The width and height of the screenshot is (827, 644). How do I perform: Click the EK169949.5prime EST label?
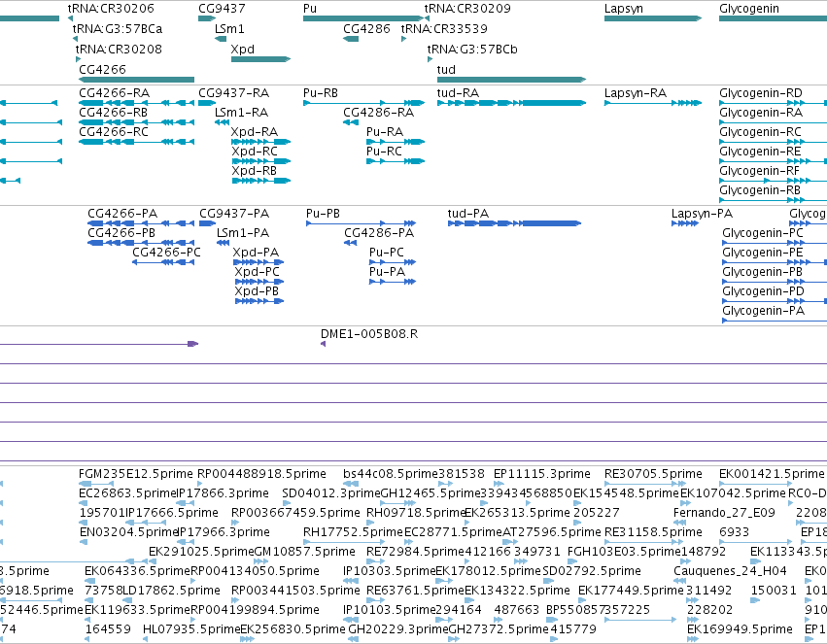coord(740,629)
